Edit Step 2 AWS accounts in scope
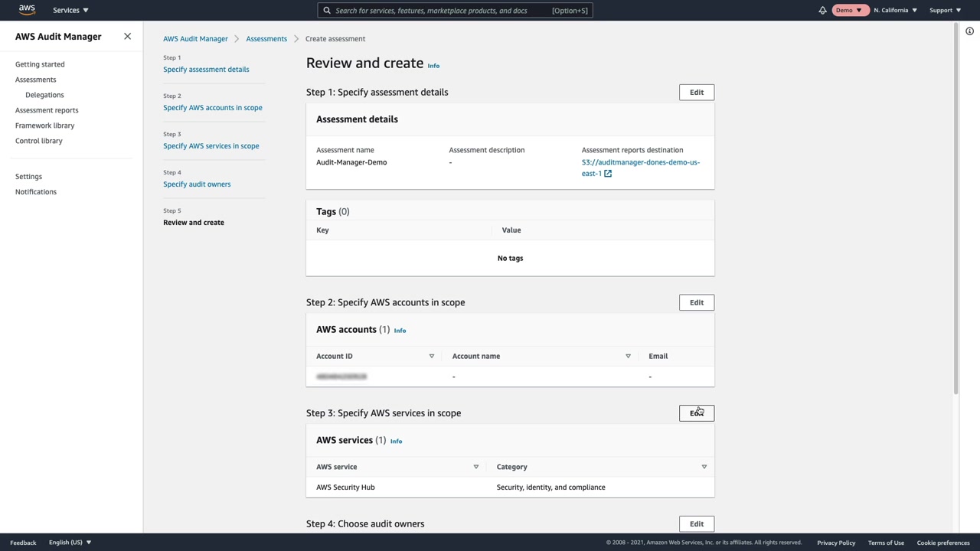Viewport: 980px width, 551px height. click(696, 302)
